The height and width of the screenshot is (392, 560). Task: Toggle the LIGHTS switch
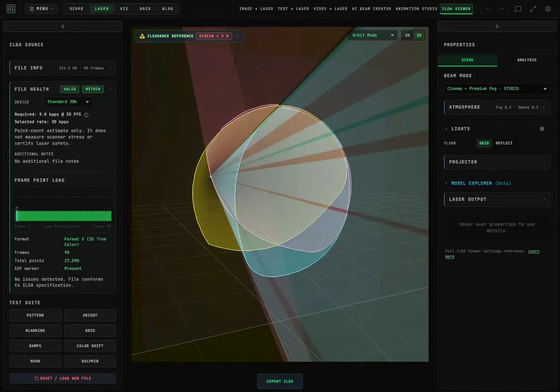[x=544, y=129]
